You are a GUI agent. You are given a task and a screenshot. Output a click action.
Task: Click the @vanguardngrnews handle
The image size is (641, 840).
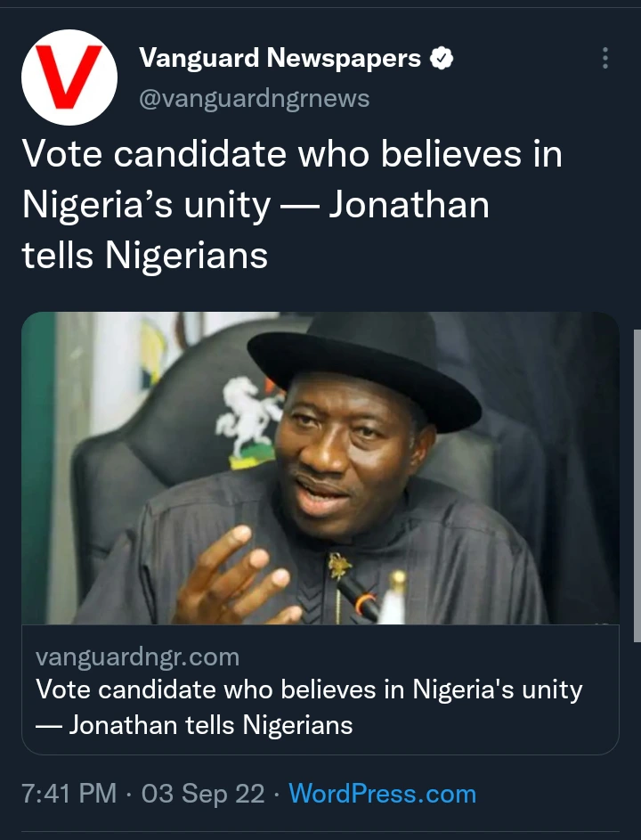[x=254, y=98]
